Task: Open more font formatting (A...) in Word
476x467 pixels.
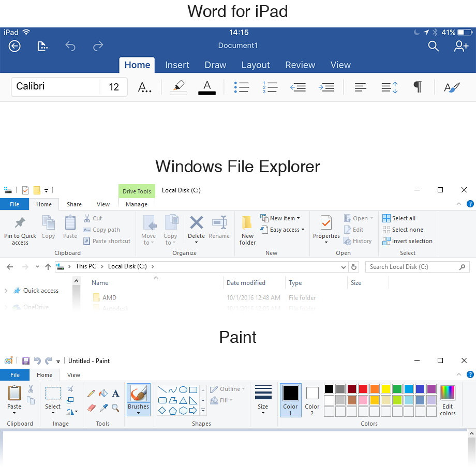Action: point(144,87)
